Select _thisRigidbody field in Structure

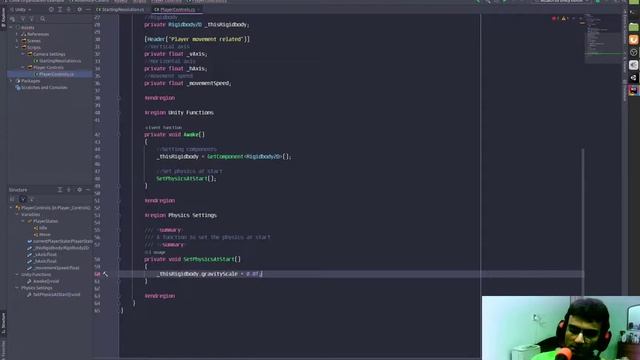pyautogui.click(x=58, y=248)
